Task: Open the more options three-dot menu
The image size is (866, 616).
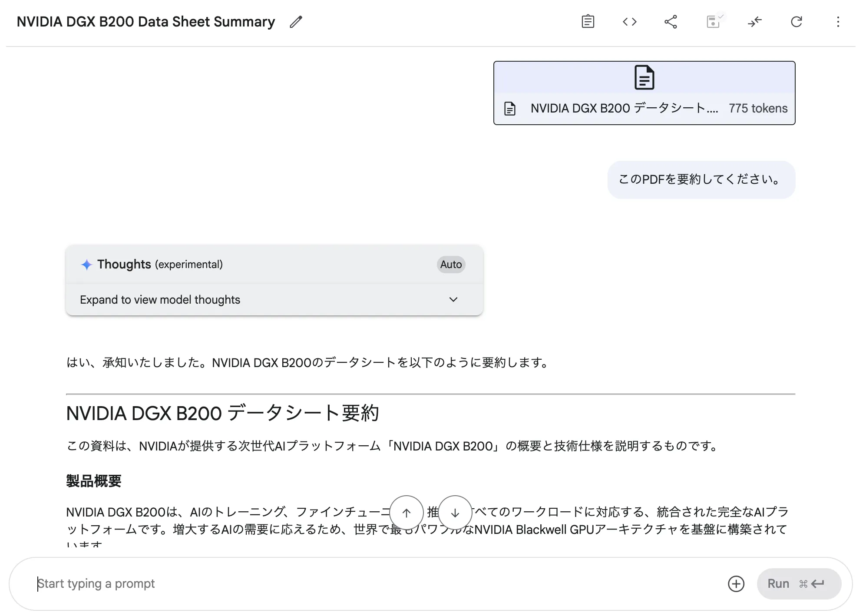Action: (x=838, y=22)
